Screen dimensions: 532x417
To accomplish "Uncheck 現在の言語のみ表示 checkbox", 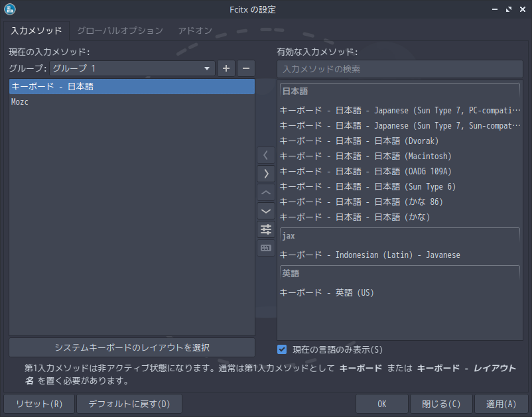I will tap(282, 349).
